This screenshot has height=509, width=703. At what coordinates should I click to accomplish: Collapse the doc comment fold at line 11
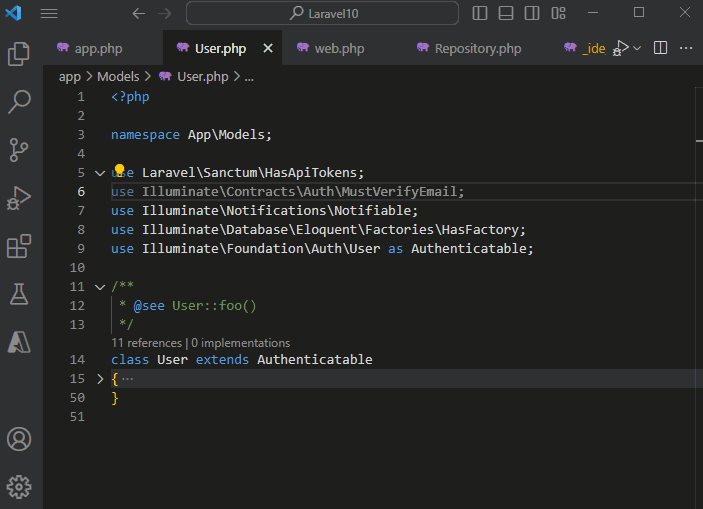pos(100,287)
